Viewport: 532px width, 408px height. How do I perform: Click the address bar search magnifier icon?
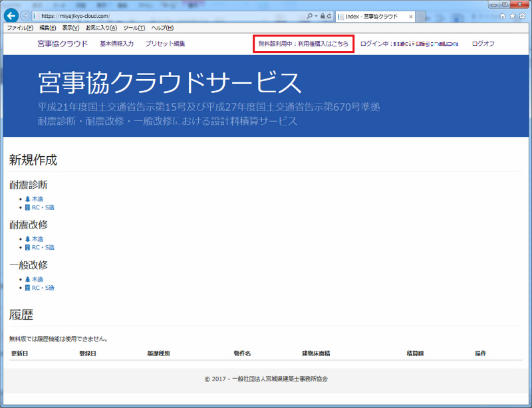tap(309, 16)
